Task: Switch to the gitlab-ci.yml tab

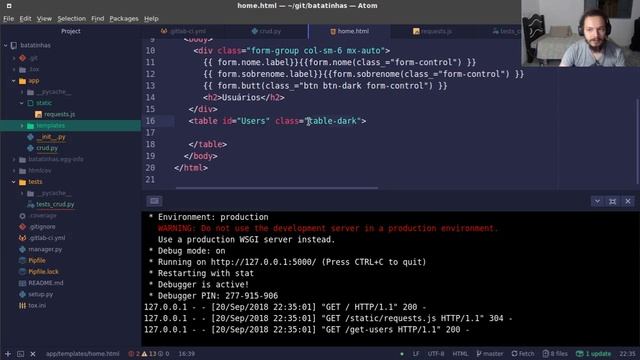Action: [184, 31]
